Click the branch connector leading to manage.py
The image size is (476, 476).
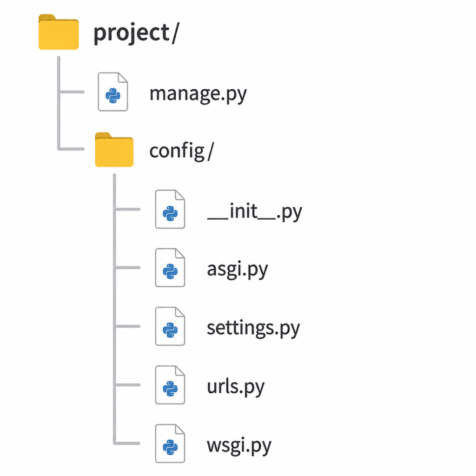pos(72,92)
